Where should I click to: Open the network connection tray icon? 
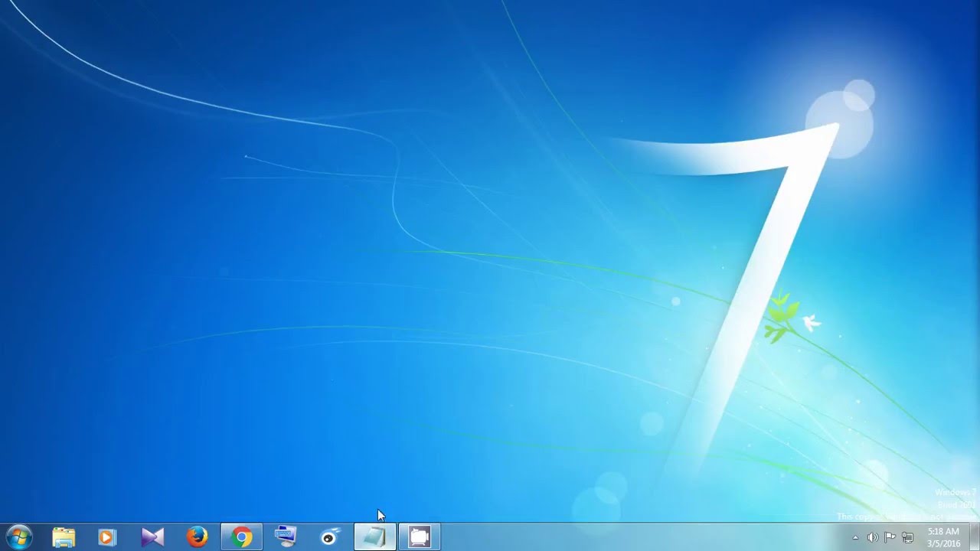tap(907, 537)
